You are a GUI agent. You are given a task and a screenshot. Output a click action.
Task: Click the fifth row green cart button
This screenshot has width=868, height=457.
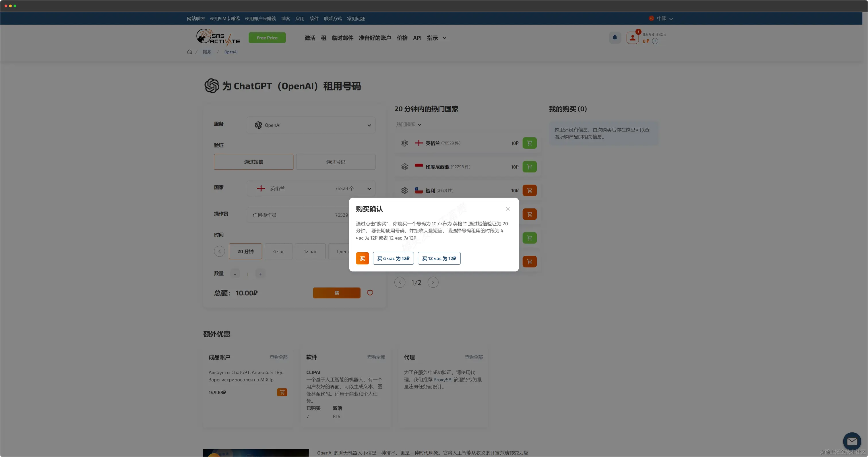click(529, 238)
